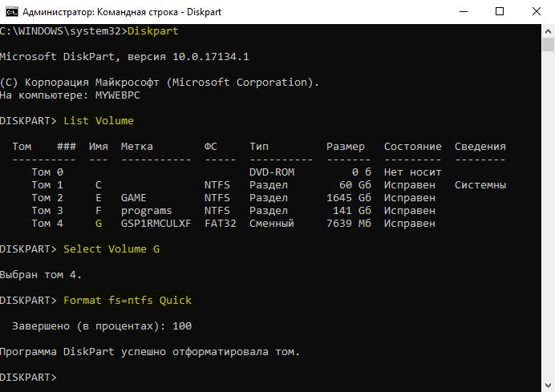Viewport: 555px width, 392px height.
Task: Click the FAT32 file system entry
Action: [x=221, y=224]
